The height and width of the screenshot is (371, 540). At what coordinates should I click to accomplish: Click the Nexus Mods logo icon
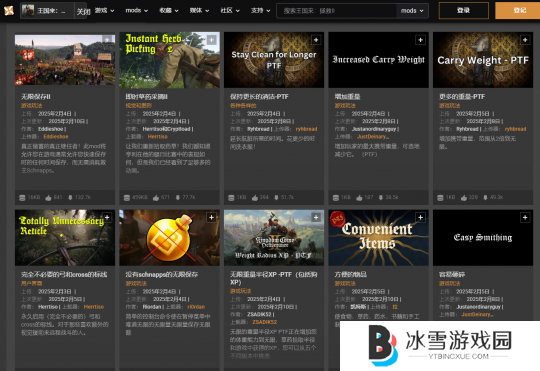(x=9, y=11)
